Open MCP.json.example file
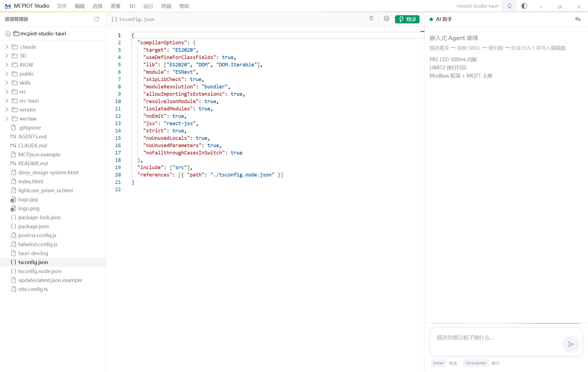Screen dimensions: 588x372 (x=39, y=154)
